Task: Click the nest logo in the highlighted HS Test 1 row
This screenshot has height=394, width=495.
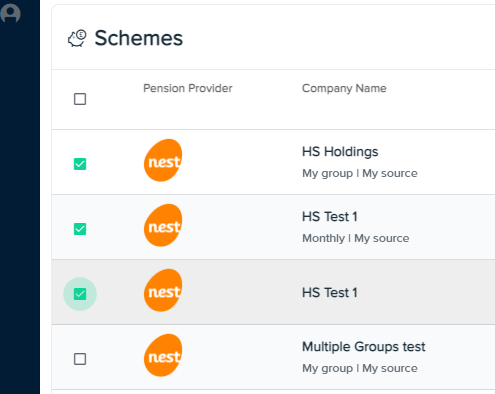Action: coord(163,290)
